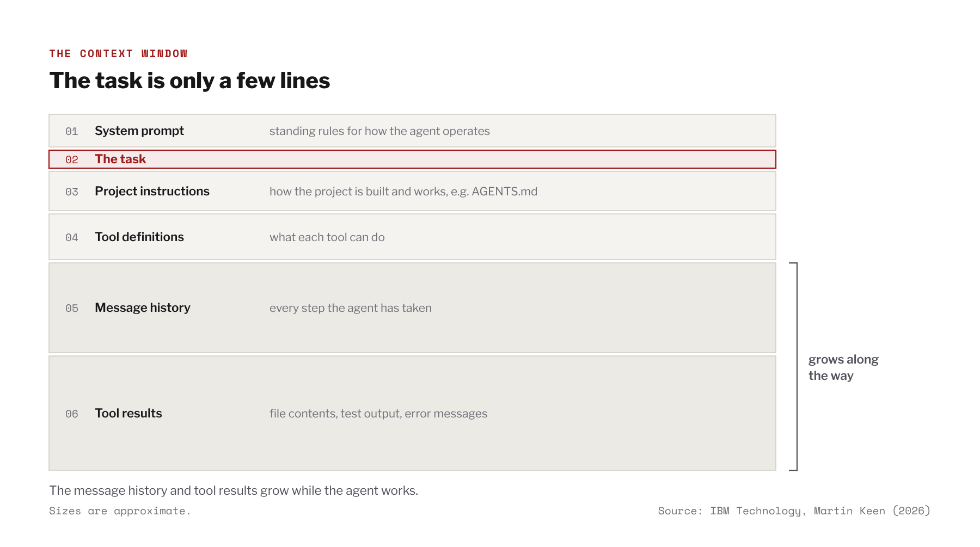Click the 'grows along the way' annotation

[843, 367]
